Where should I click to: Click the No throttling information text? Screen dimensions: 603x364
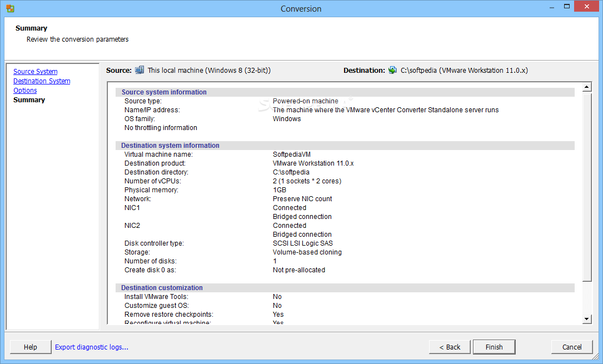pyautogui.click(x=161, y=128)
